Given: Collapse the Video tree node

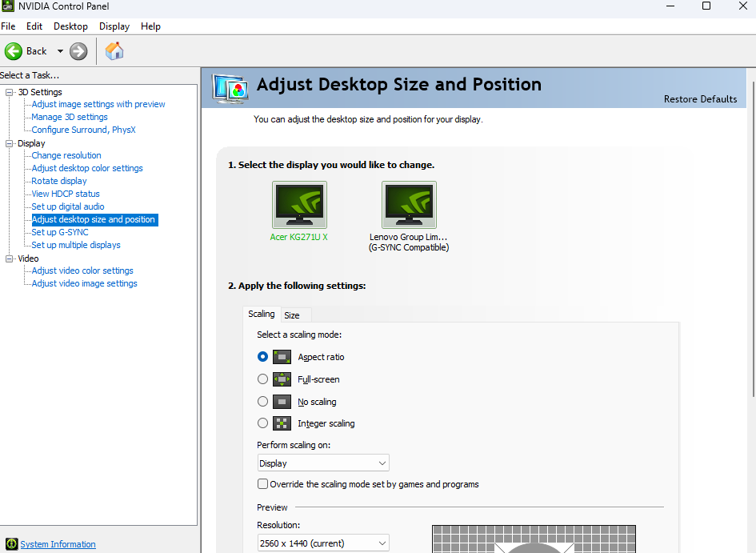Looking at the screenshot, I should click(x=9, y=258).
